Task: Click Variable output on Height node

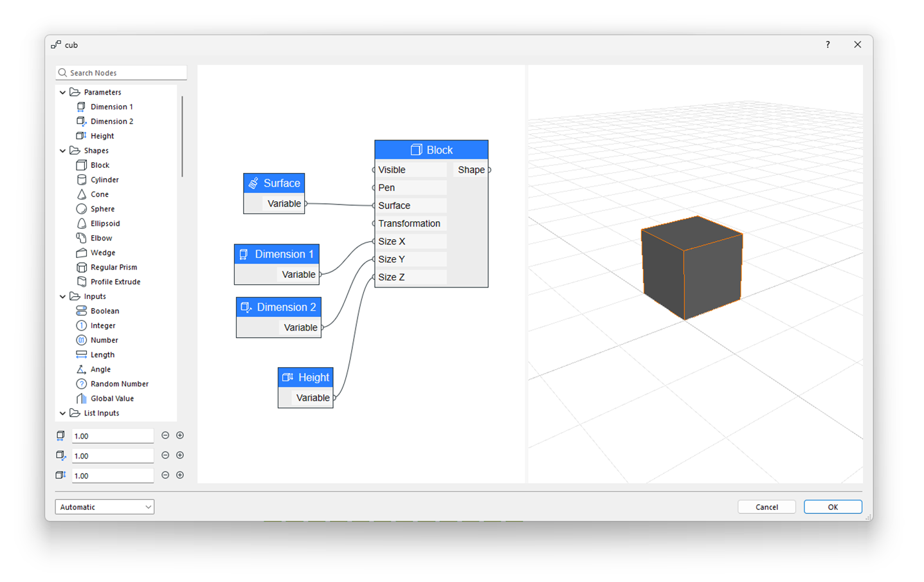Action: click(x=313, y=398)
